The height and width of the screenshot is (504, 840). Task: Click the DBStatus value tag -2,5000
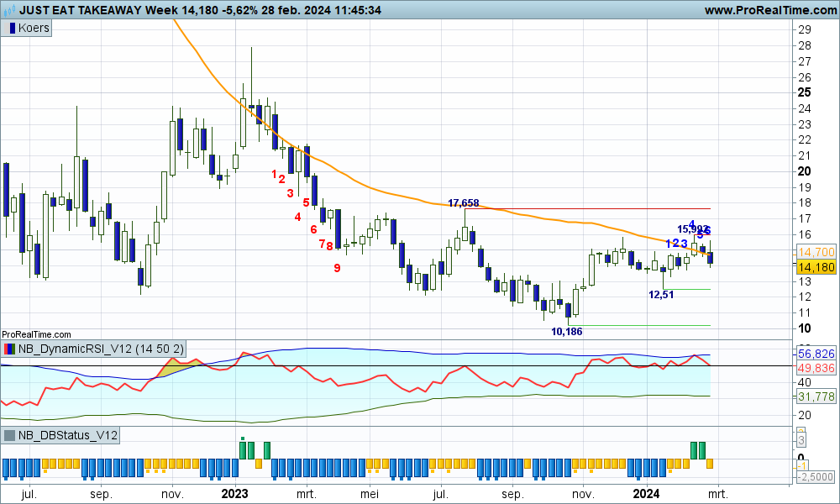coord(815,476)
